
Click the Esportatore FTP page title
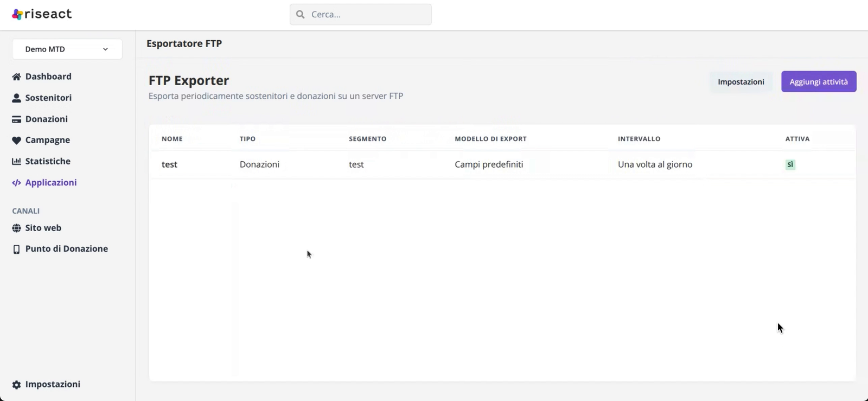point(184,43)
